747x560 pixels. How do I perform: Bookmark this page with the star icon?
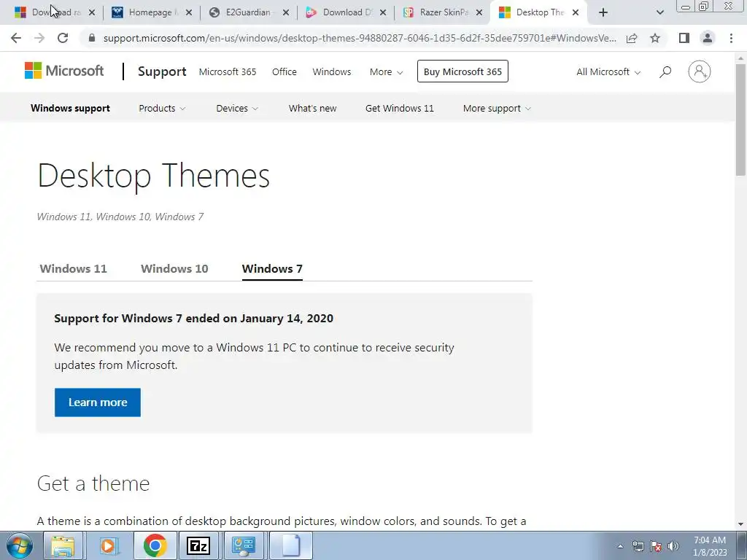pos(655,38)
